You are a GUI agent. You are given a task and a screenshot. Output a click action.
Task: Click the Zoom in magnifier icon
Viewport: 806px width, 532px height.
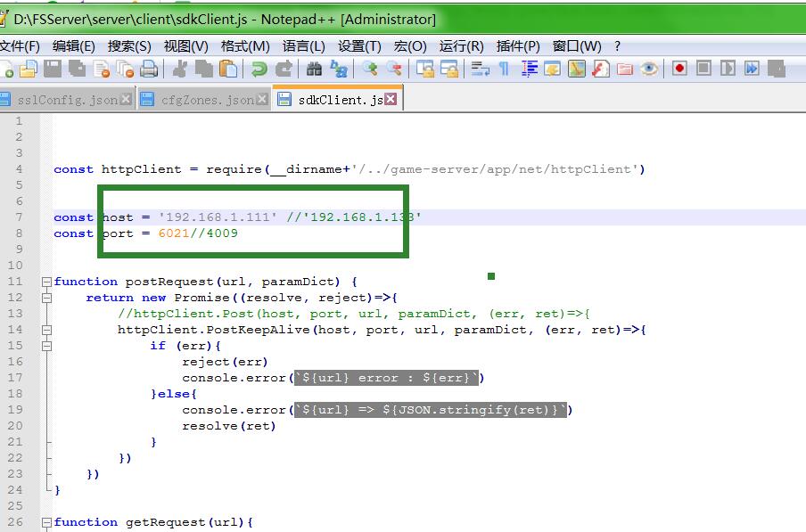point(370,69)
